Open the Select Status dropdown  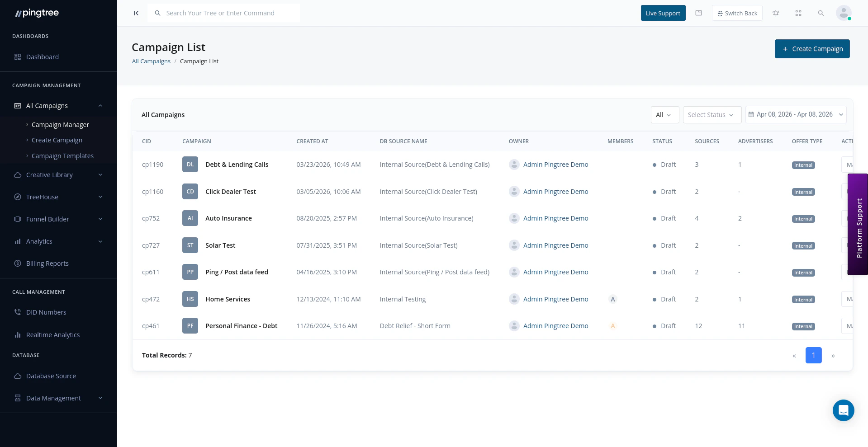click(x=712, y=114)
